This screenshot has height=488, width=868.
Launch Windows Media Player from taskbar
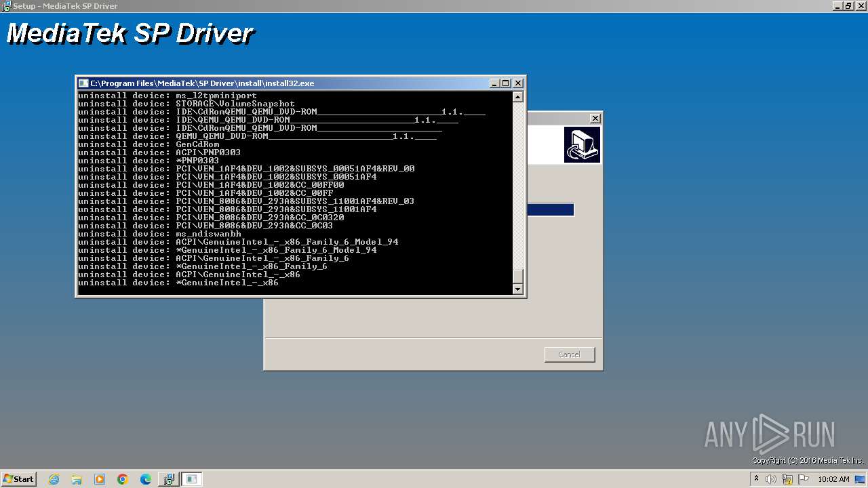point(100,479)
